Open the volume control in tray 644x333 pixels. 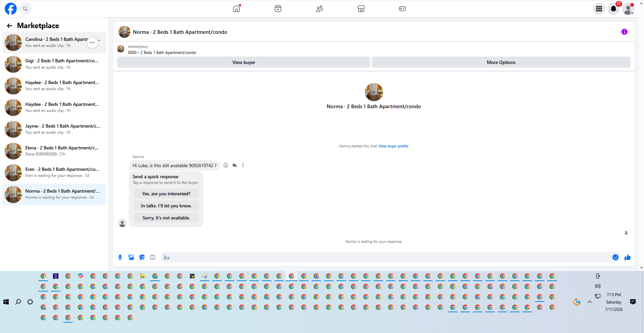[598, 286]
